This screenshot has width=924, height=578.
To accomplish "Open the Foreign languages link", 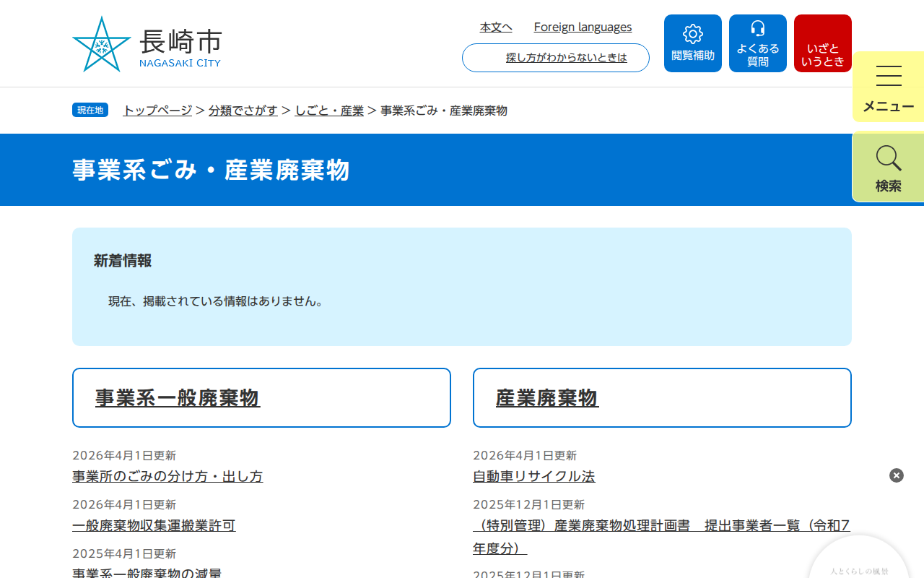I will [583, 27].
